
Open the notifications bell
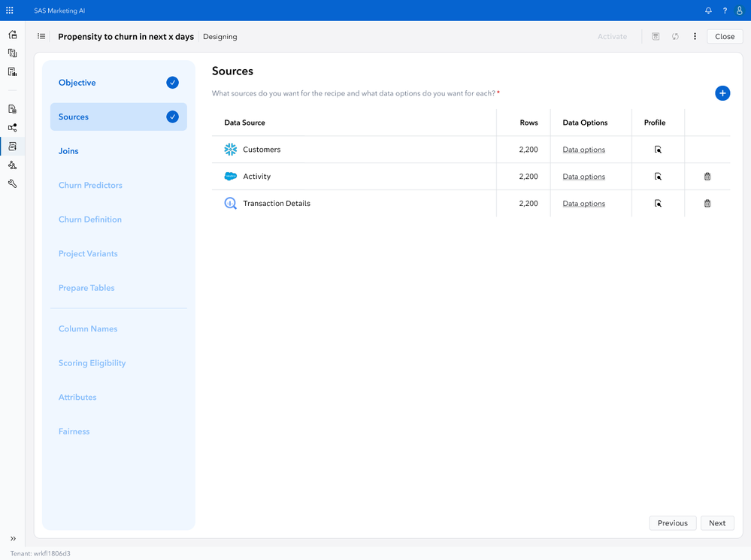coord(708,11)
